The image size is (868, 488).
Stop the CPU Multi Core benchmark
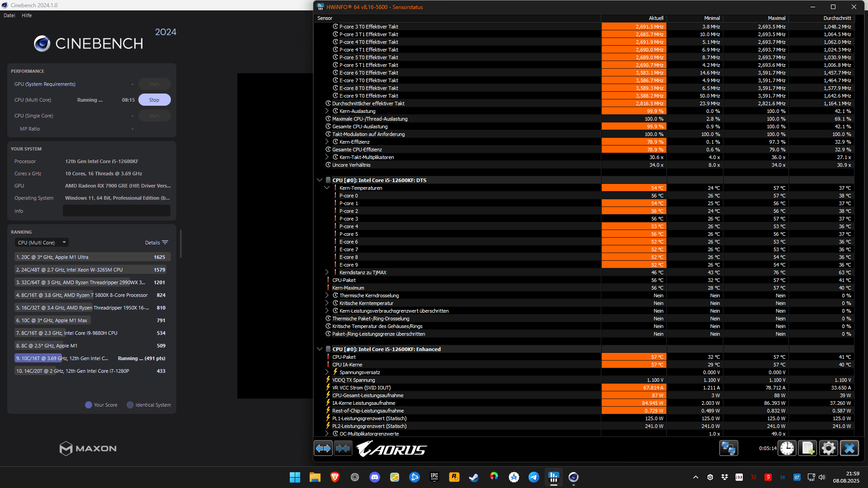[154, 100]
